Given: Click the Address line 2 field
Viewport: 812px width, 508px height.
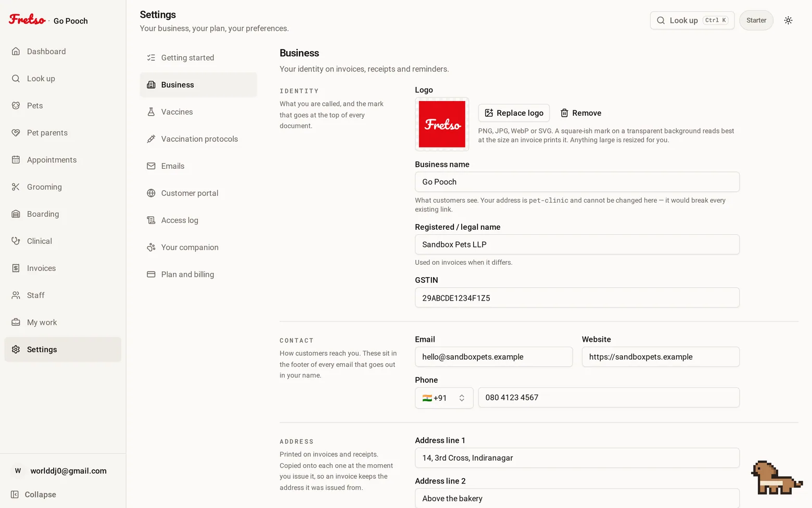Looking at the screenshot, I should click(577, 498).
